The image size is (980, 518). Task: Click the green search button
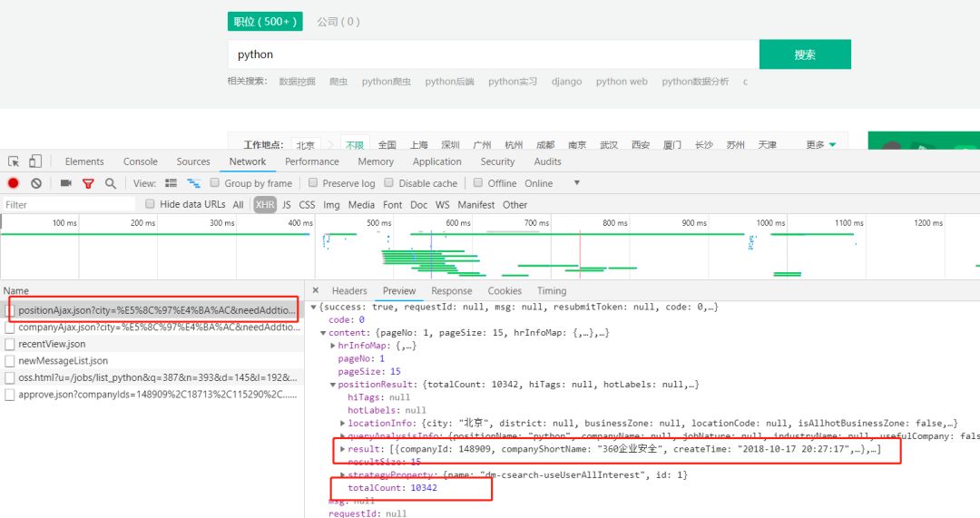[x=805, y=54]
